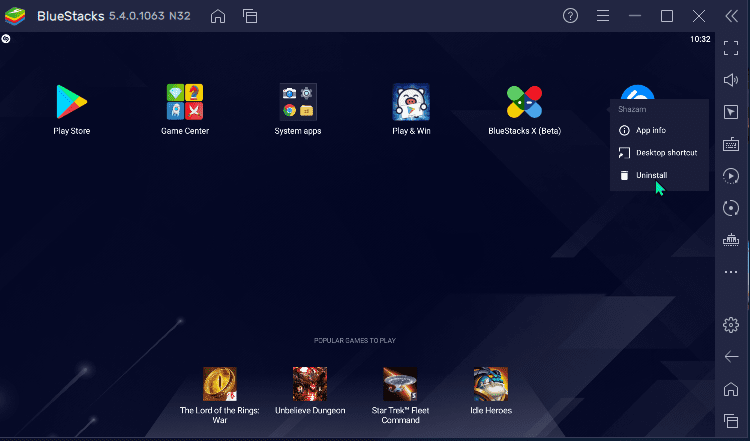Open BlueStacks settings gear
Screen dimensions: 750x441
[x=731, y=325]
